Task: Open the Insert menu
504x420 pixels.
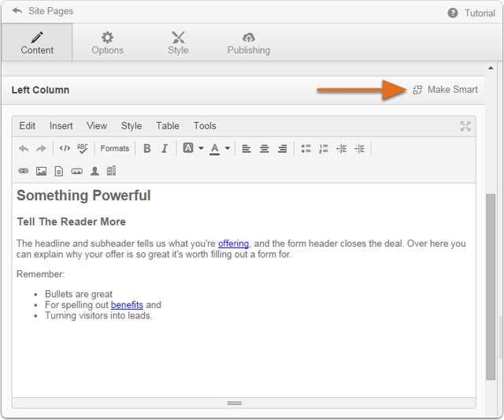Action: [x=61, y=125]
